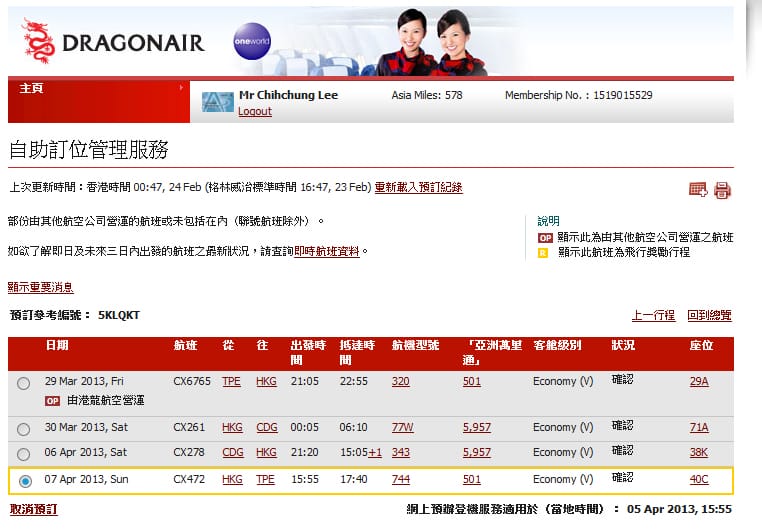This screenshot has height=529, width=762.
Task: Open aircraft type 77W link
Action: pos(402,427)
